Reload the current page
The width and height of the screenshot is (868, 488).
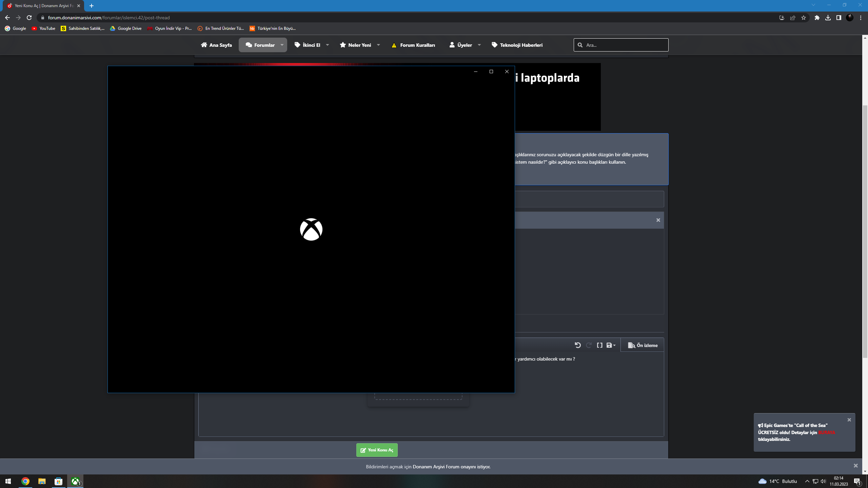(x=29, y=18)
